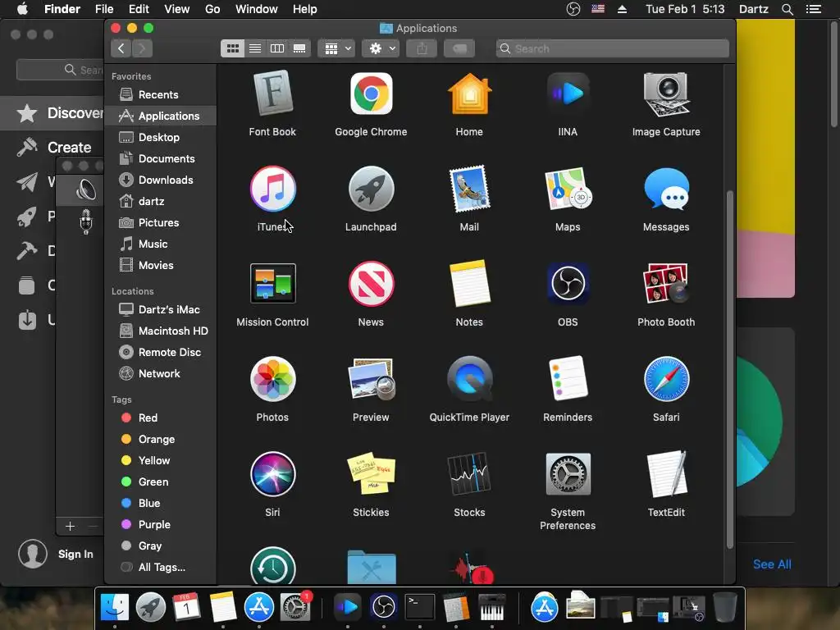Open the View menu
Screen dimensions: 840x630
tap(177, 9)
